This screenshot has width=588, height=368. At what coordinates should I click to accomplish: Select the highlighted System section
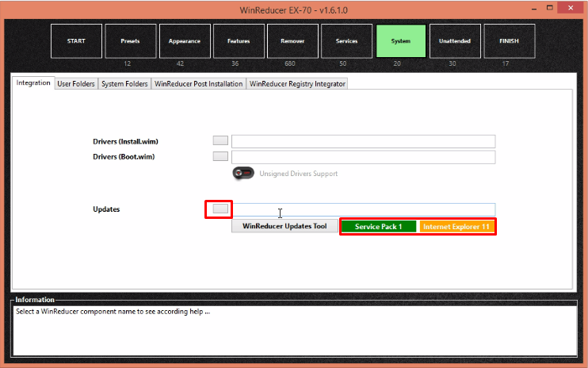tap(401, 41)
